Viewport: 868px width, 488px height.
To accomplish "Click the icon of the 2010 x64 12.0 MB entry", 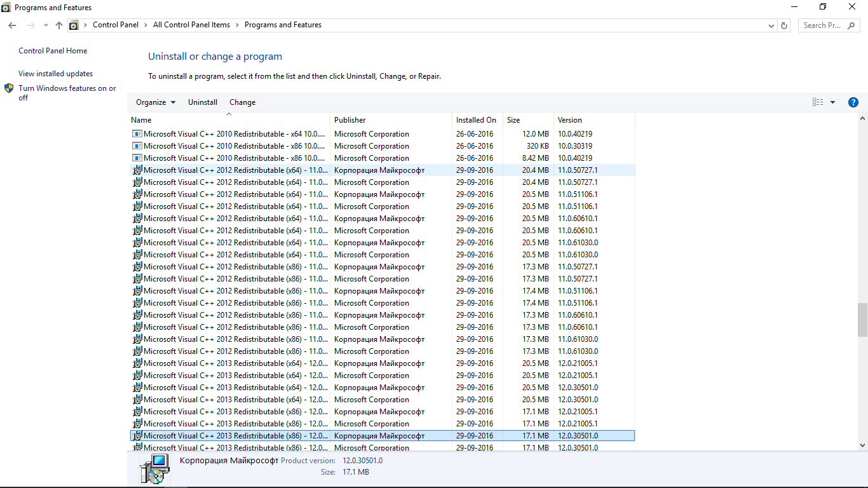I will [x=137, y=134].
